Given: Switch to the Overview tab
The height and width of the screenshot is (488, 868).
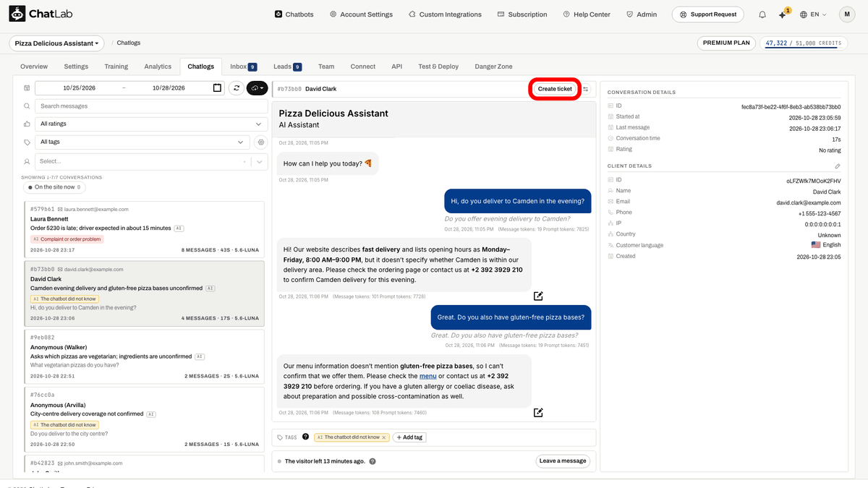Looking at the screenshot, I should [34, 67].
